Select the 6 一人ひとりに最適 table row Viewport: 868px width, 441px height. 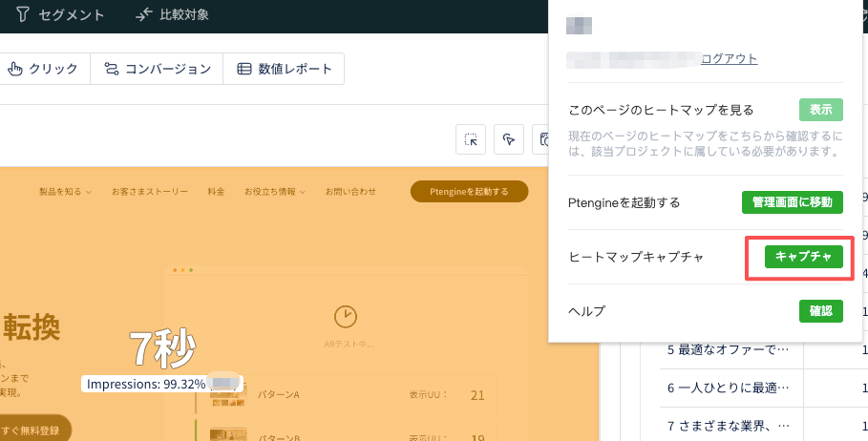click(728, 388)
